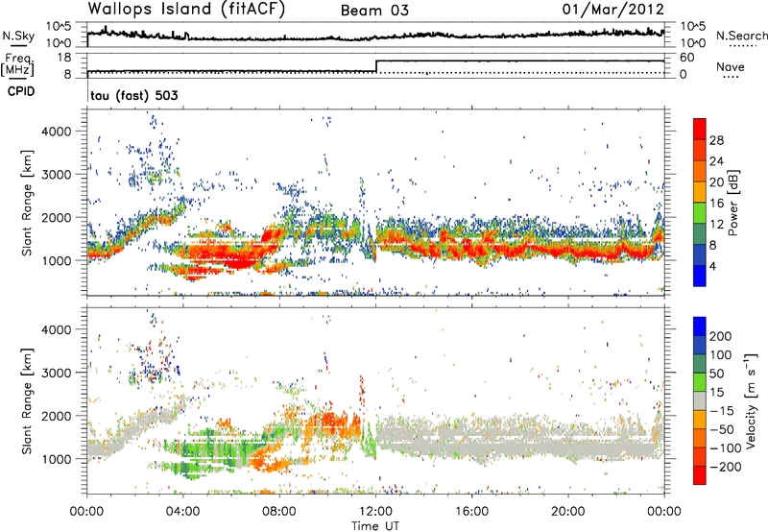Click the 'N.Search' legend label
The height and width of the screenshot is (532, 768).
742,36
